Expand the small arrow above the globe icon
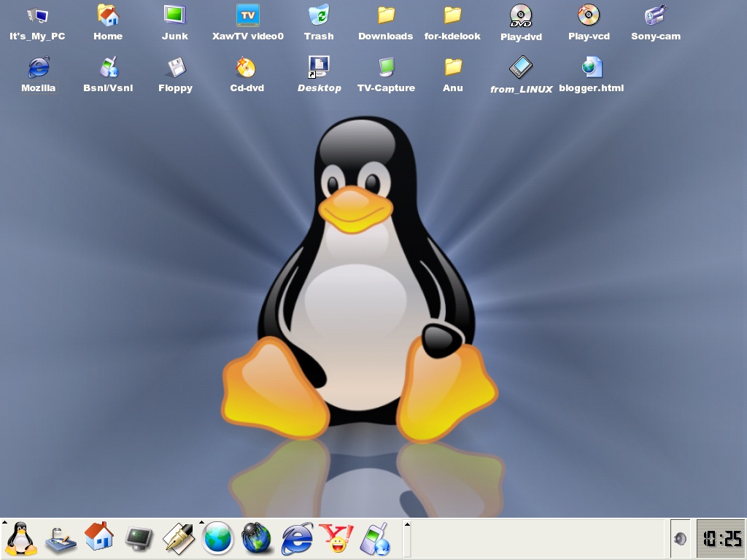Image resolution: width=747 pixels, height=560 pixels. point(201,523)
